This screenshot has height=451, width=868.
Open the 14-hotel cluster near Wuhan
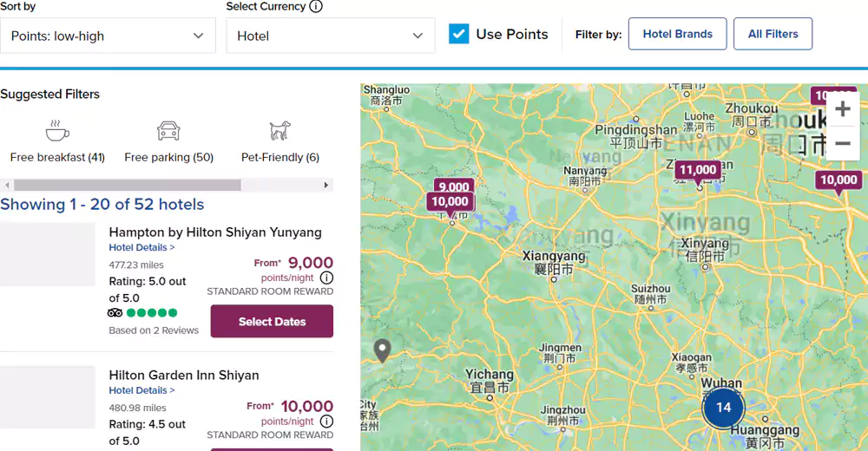point(723,407)
